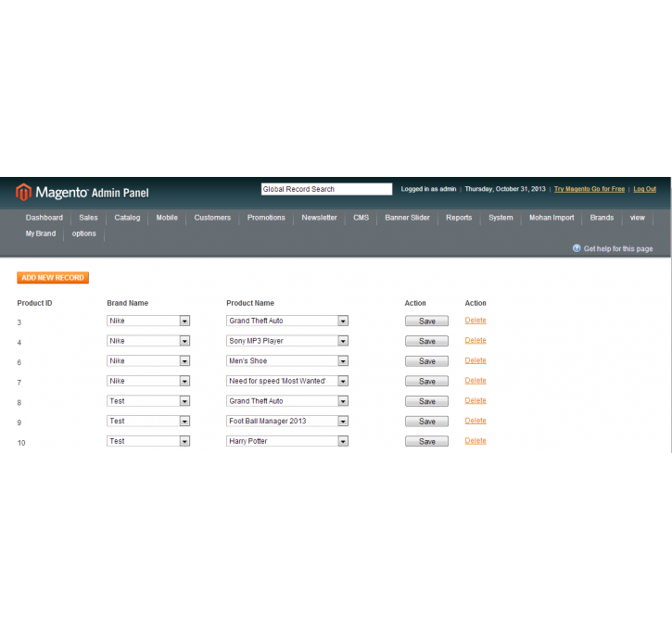Open Brand Name dropdown for product 6
This screenshot has height=630, width=672.
148,361
